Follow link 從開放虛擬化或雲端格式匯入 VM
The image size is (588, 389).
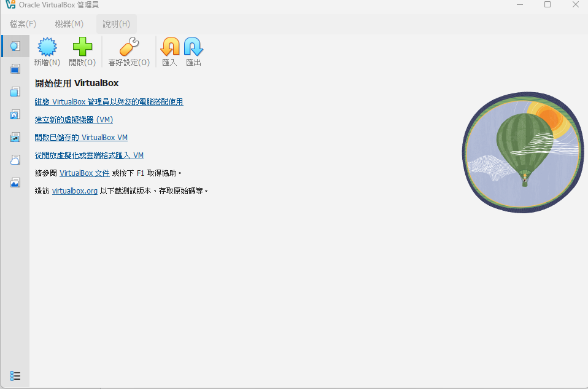click(89, 155)
